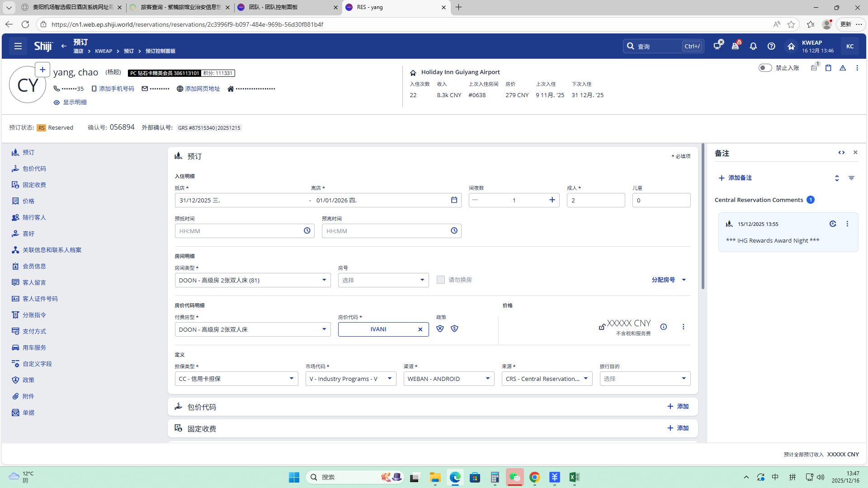This screenshot has width=868, height=488.
Task: Expand the 房间类型 dropdown
Action: coord(324,280)
